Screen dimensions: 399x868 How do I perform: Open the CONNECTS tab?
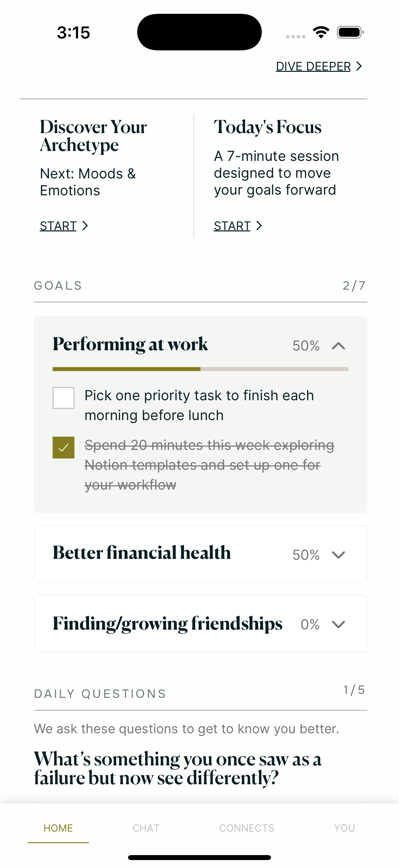246,828
